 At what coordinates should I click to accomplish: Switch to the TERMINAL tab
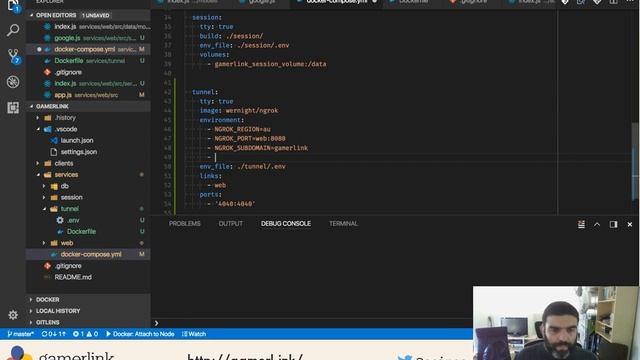pyautogui.click(x=343, y=224)
